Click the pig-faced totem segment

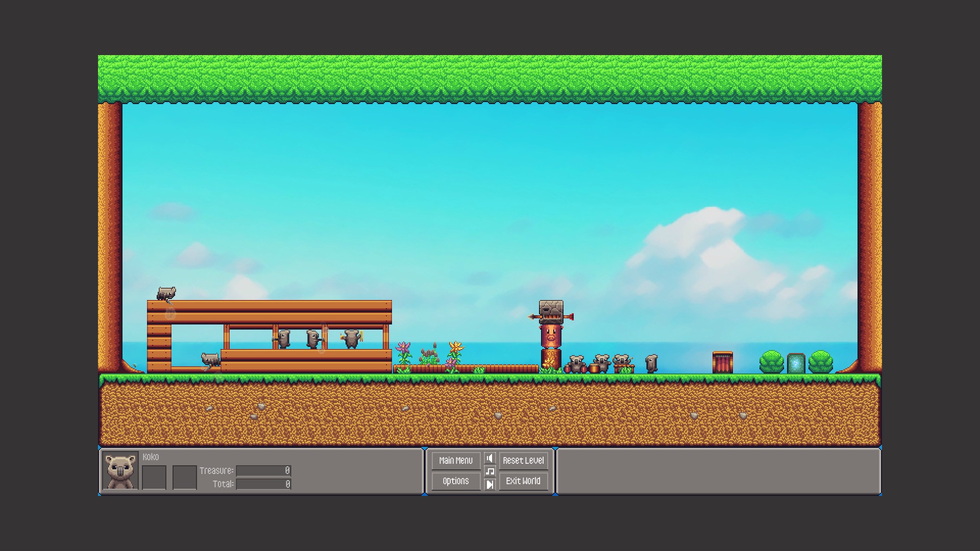pyautogui.click(x=551, y=336)
